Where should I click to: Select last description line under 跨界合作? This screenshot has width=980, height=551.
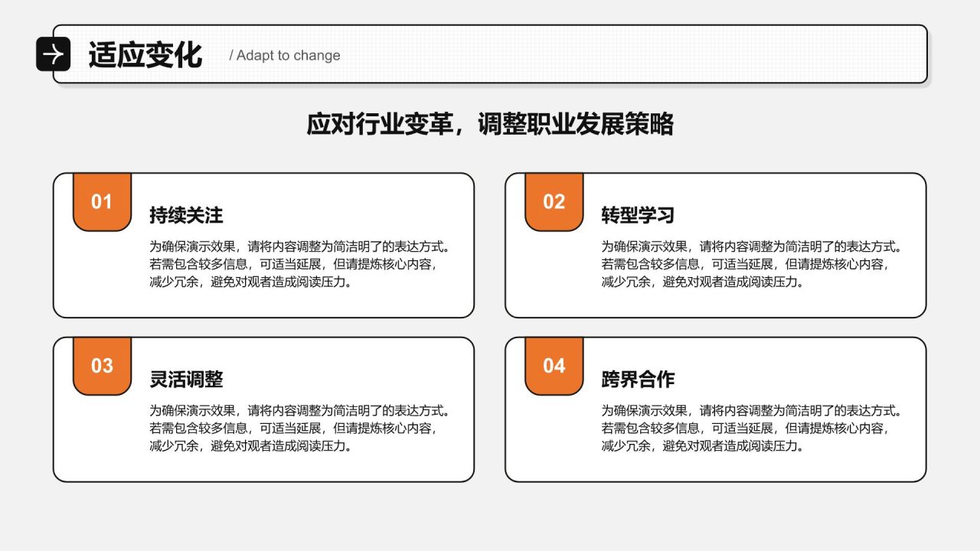pos(702,446)
